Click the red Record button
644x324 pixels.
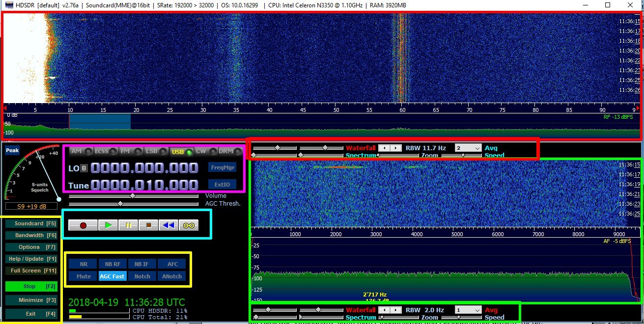83,225
